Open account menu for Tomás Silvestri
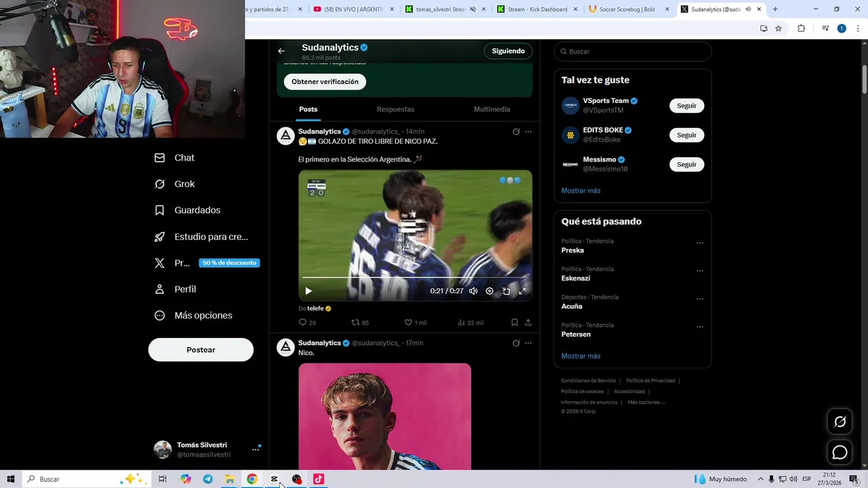 pyautogui.click(x=256, y=449)
